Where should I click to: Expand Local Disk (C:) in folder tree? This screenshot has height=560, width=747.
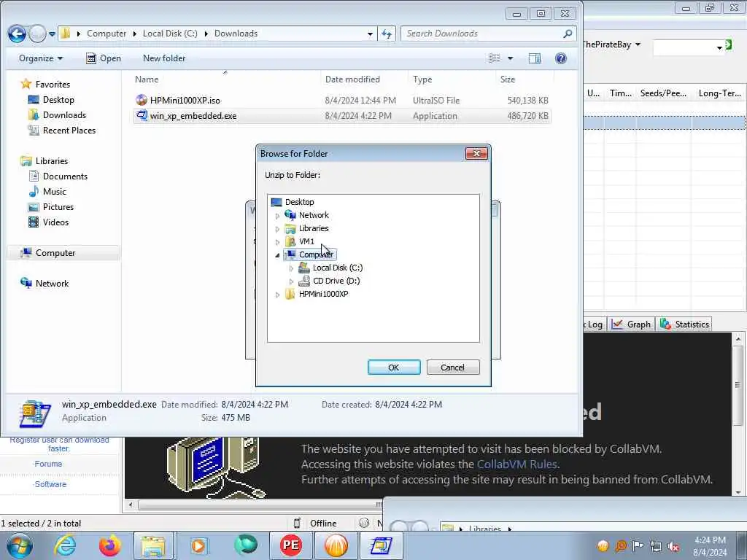[291, 268]
